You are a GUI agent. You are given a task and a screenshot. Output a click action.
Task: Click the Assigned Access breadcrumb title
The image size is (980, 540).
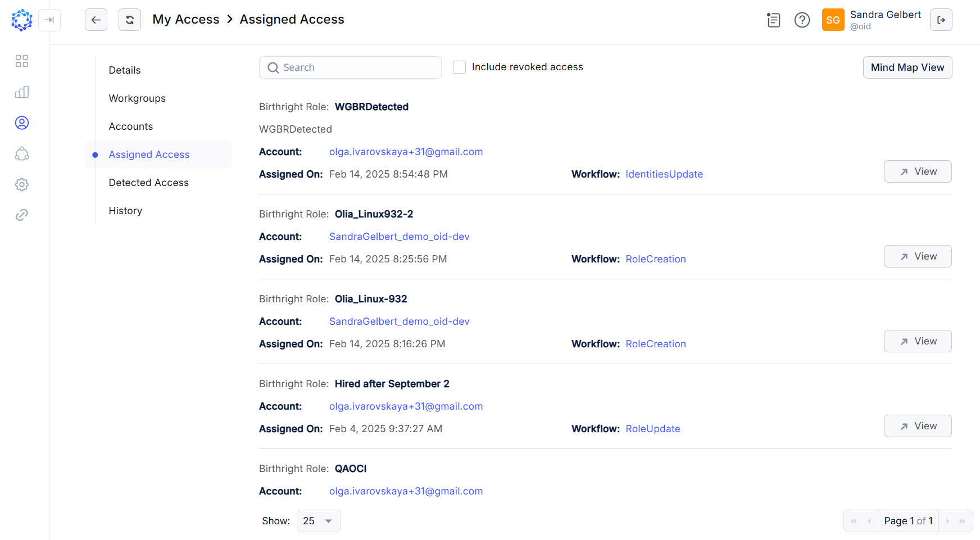[292, 19]
